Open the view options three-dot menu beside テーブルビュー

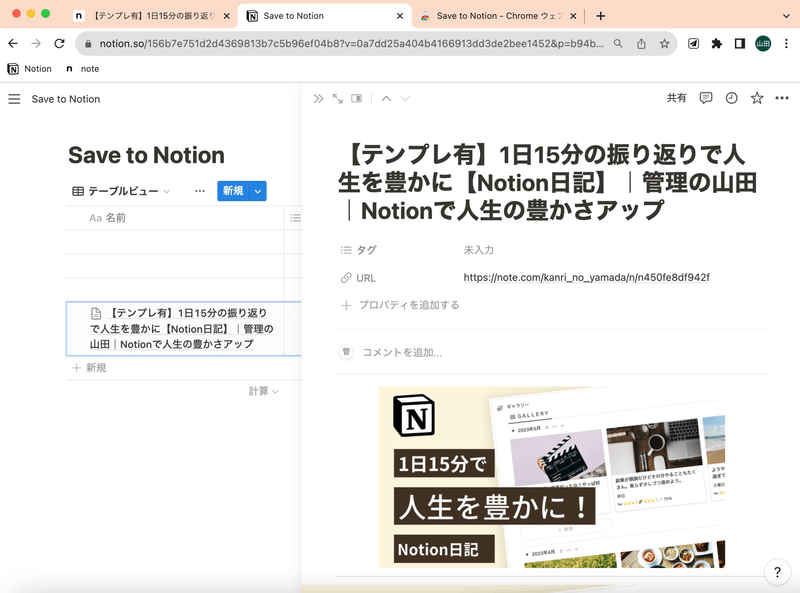199,191
